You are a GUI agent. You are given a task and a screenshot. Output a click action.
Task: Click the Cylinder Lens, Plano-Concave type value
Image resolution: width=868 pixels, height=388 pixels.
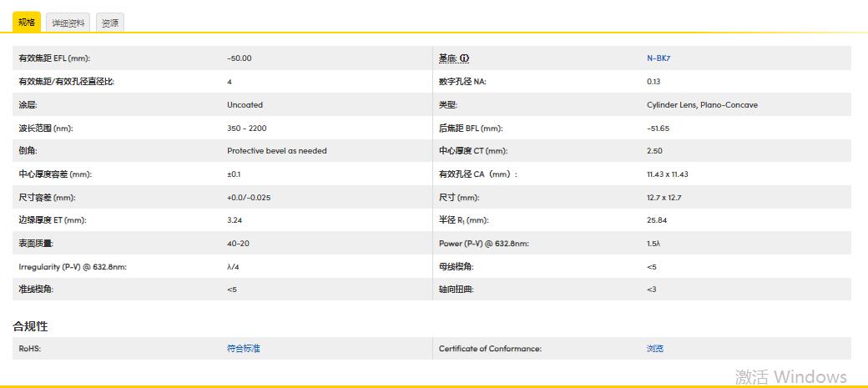pyautogui.click(x=702, y=105)
